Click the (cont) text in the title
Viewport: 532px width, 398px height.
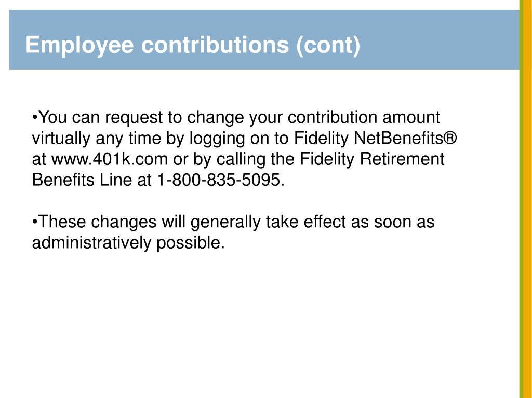[x=328, y=45]
